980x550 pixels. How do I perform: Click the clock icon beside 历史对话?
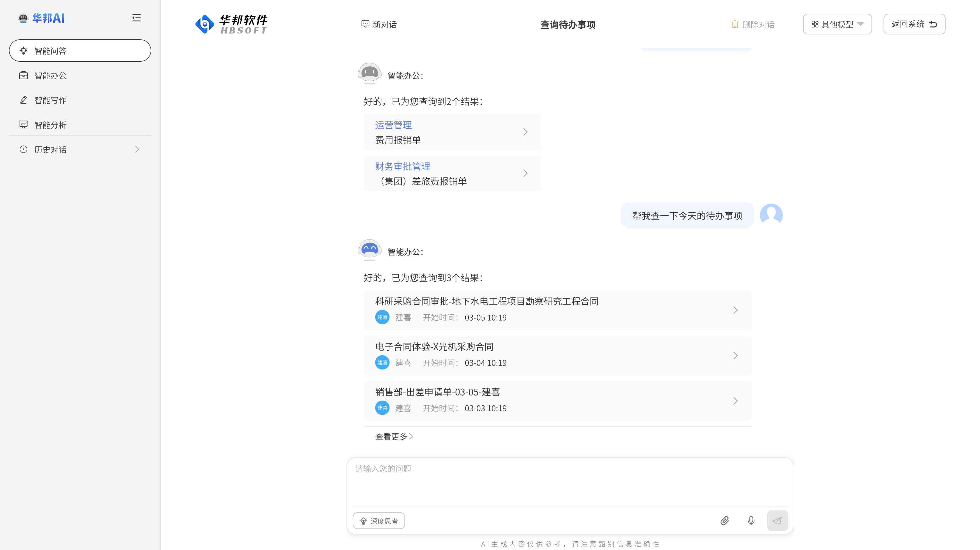pos(24,150)
